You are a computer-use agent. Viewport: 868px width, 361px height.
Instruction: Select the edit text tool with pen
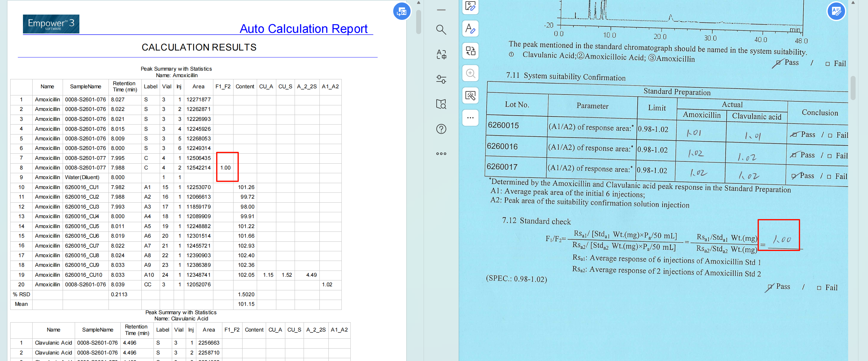point(470,28)
